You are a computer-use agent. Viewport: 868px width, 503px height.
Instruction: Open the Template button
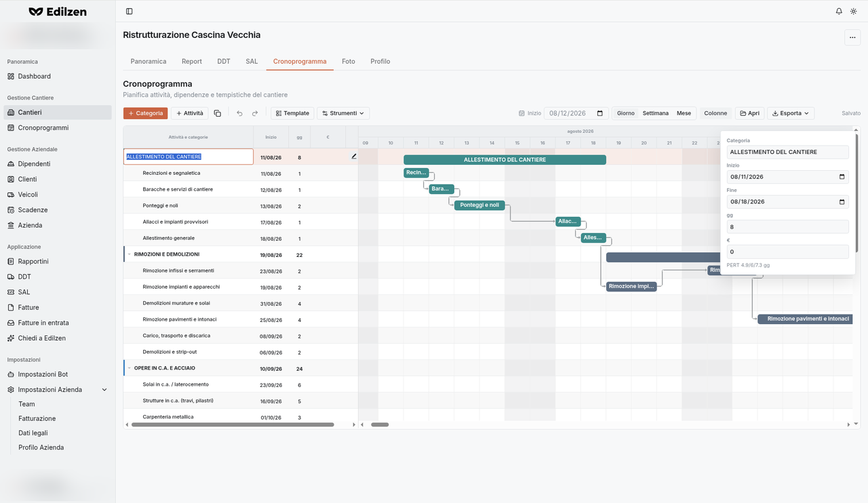tap(292, 113)
